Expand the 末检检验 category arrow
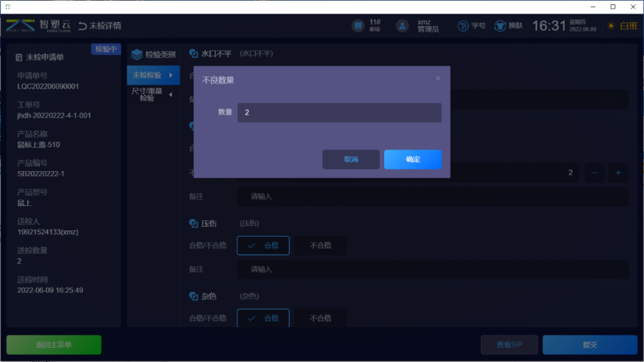The image size is (644, 362). tap(171, 75)
